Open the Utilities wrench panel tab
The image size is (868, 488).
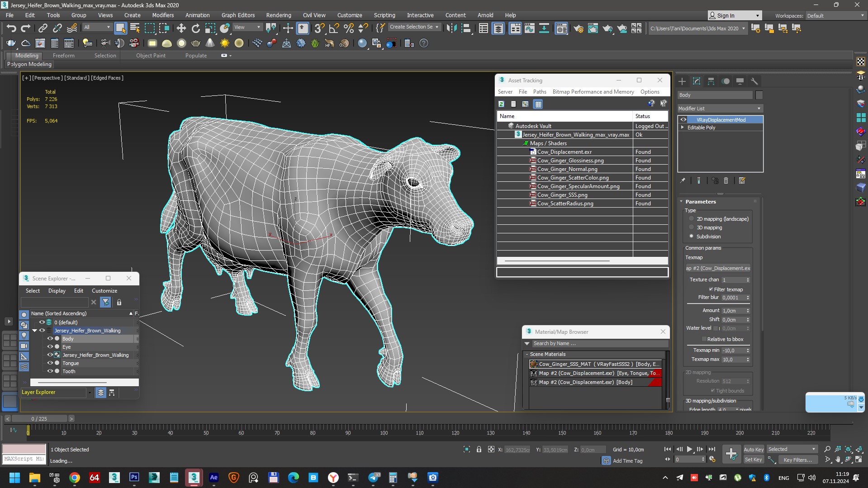point(754,81)
